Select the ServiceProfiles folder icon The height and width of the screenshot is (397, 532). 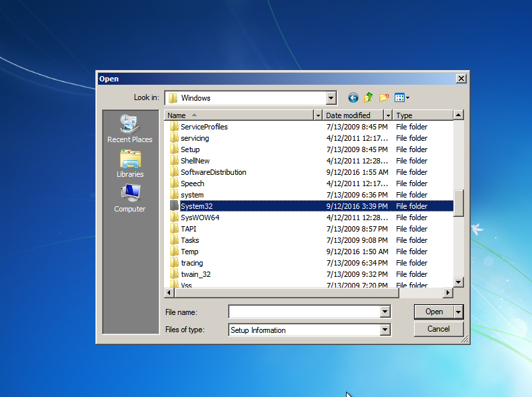(x=174, y=127)
